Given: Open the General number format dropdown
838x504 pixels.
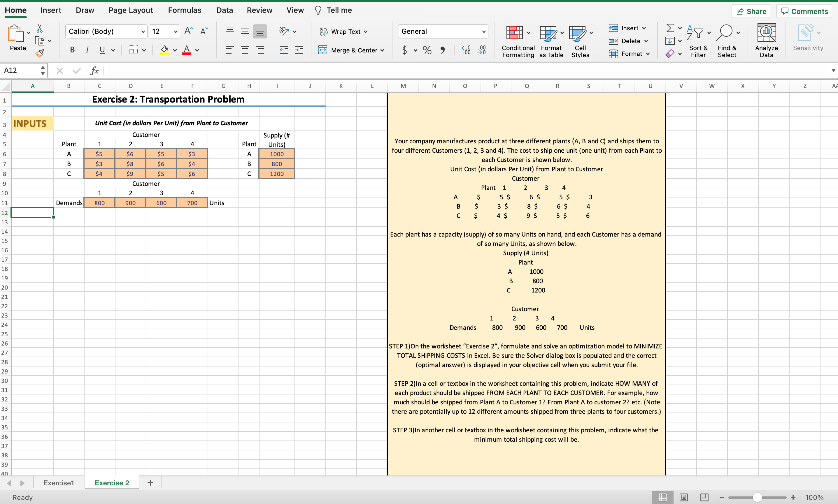Looking at the screenshot, I should point(483,31).
